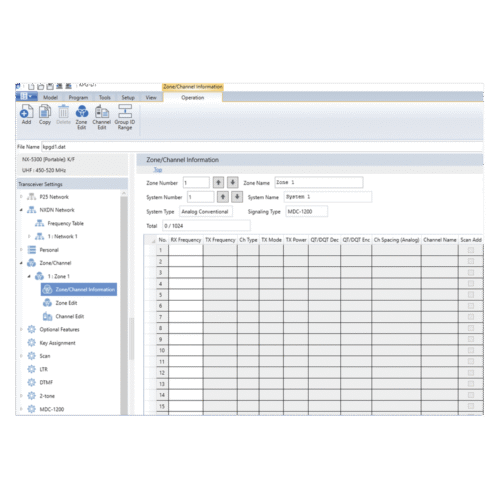Click the new file icon in quick access bar
The height and width of the screenshot is (500, 500).
(x=31, y=87)
